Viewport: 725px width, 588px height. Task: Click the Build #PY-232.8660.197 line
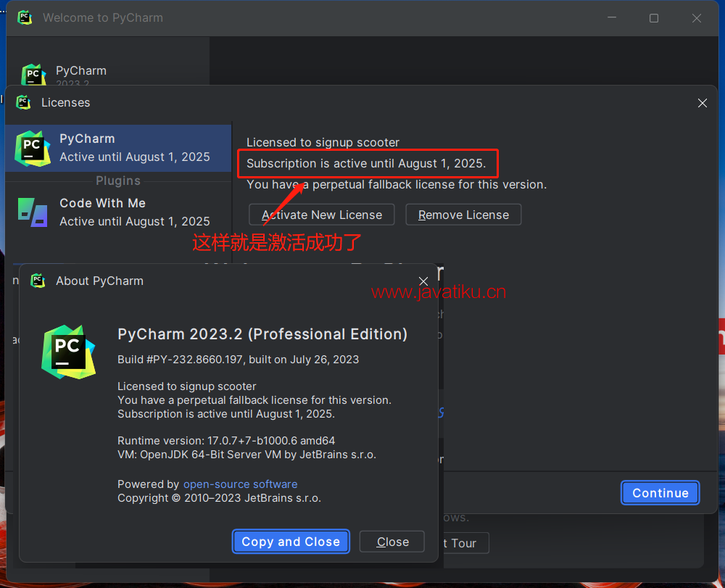click(238, 360)
